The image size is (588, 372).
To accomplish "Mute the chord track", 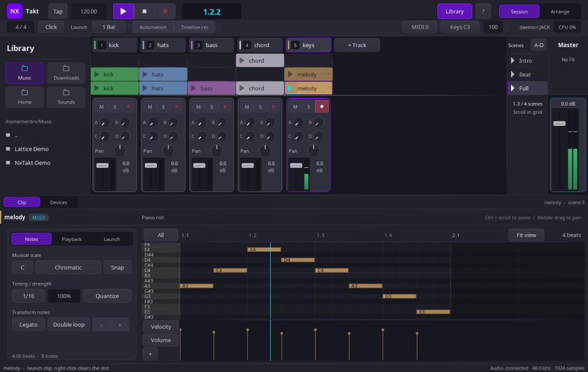I will tap(247, 107).
